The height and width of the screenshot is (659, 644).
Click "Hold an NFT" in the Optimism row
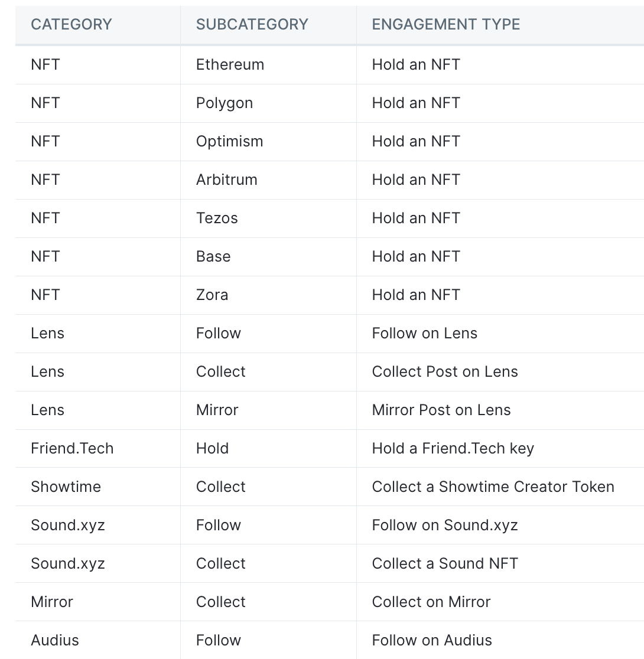click(416, 142)
